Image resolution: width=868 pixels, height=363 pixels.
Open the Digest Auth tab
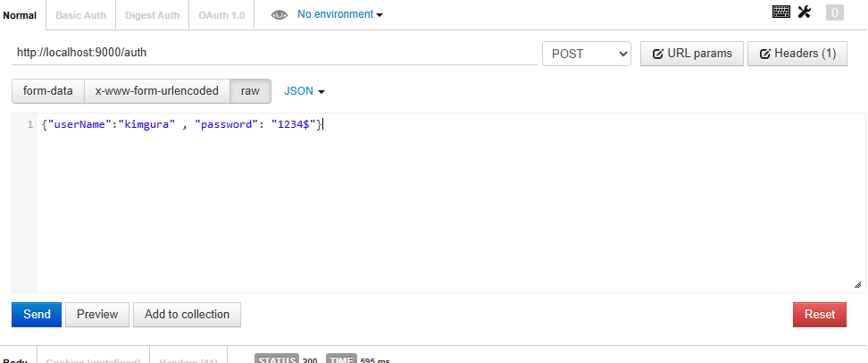point(152,15)
